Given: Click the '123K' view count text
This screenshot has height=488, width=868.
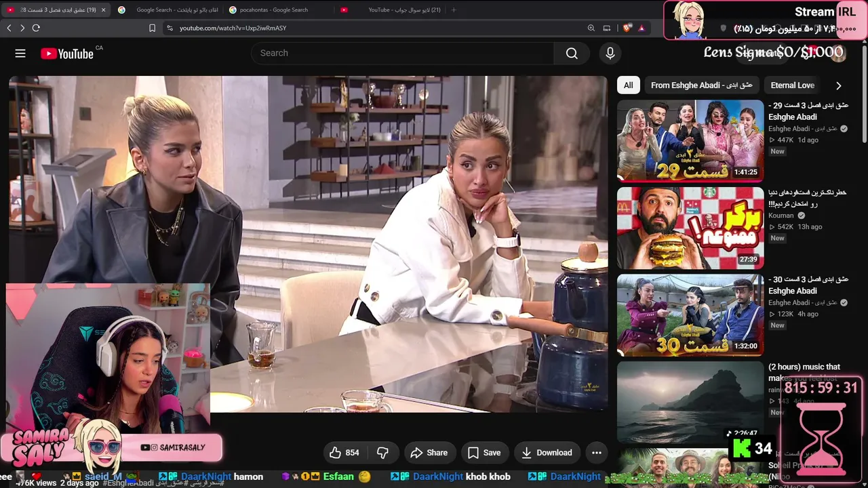Looking at the screenshot, I should 785,314.
